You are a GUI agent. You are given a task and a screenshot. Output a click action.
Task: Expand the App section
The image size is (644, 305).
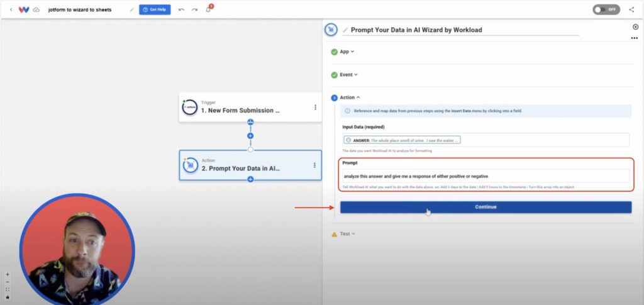click(347, 52)
